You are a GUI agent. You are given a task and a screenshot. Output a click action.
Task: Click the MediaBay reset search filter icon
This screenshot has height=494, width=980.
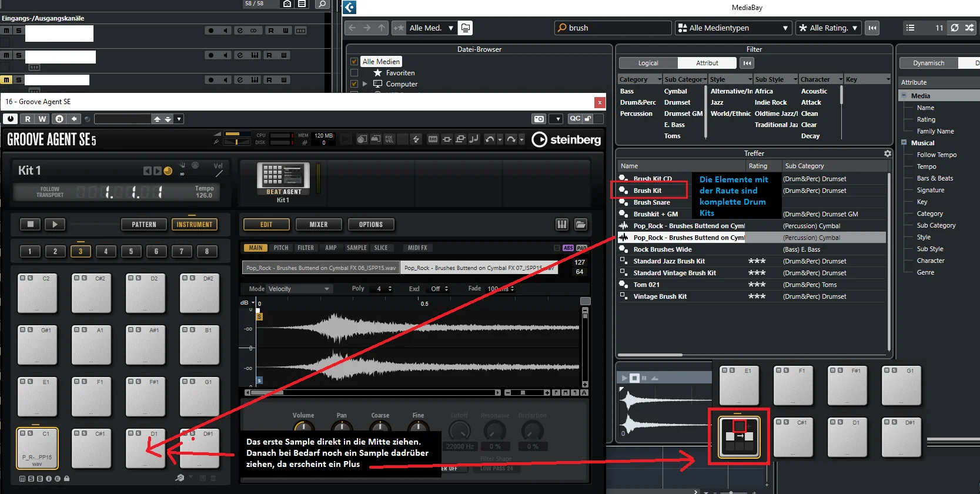872,28
